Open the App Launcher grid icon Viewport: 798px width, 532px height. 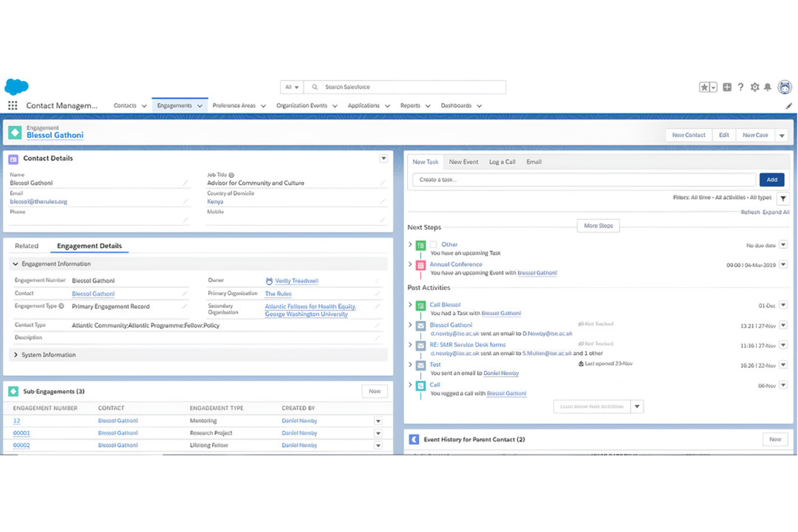pos(12,105)
